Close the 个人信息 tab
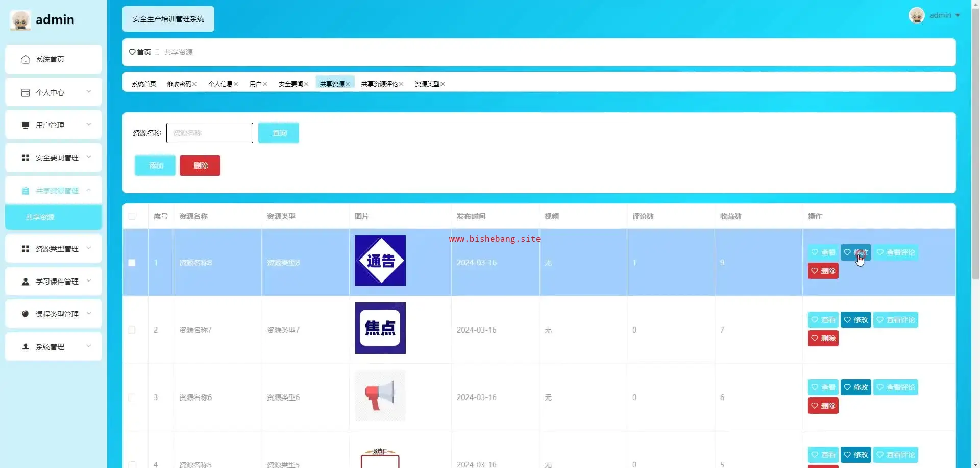Viewport: 980px width, 468px height. click(236, 84)
